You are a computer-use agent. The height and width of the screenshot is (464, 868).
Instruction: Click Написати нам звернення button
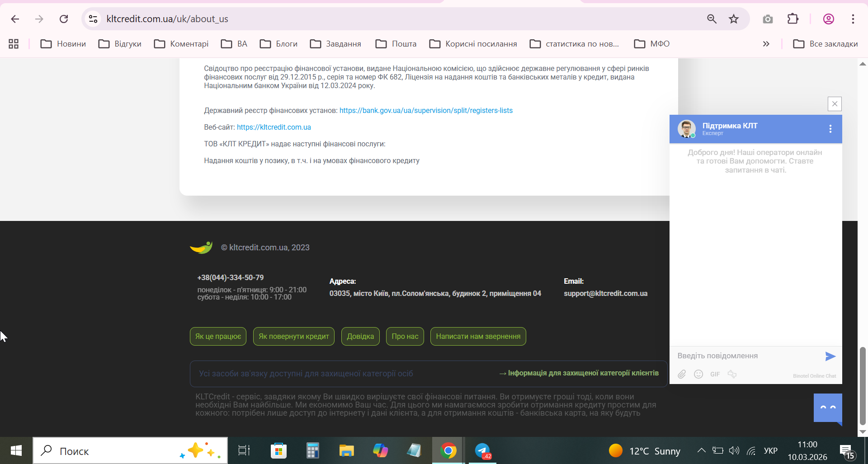pyautogui.click(x=478, y=337)
